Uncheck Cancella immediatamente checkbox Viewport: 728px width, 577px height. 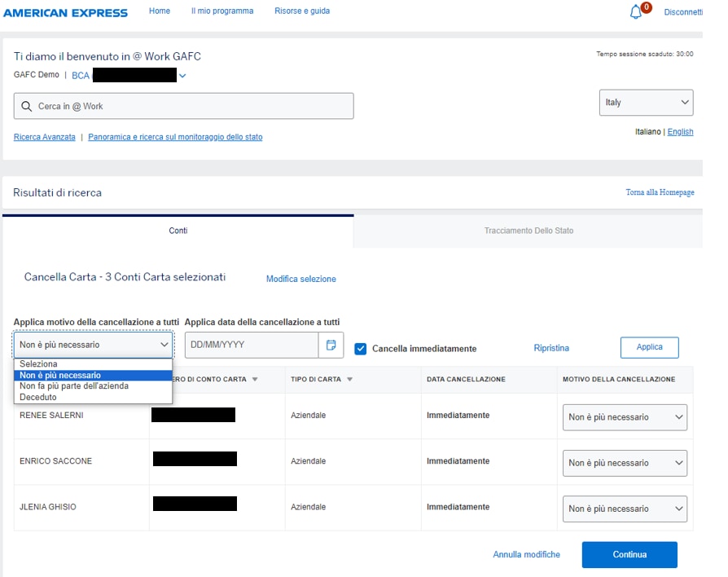click(x=361, y=349)
